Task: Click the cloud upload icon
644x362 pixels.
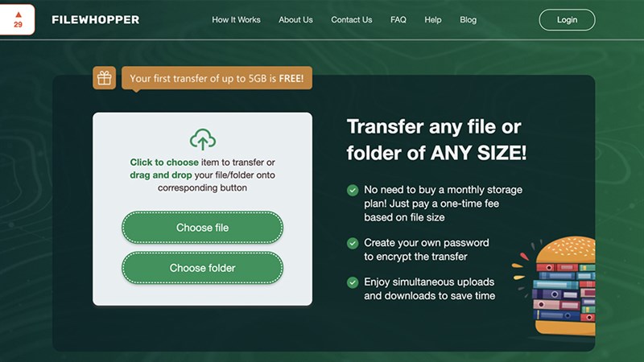Action: (x=203, y=139)
